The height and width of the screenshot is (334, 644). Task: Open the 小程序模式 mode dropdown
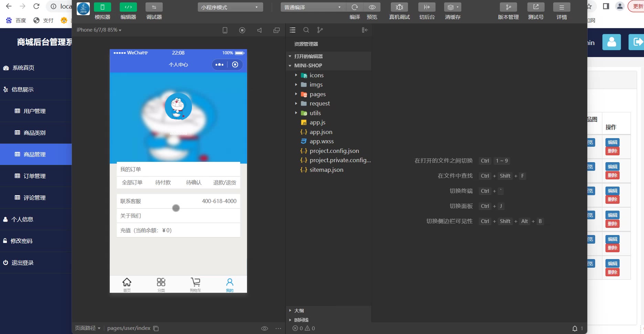[x=230, y=7]
